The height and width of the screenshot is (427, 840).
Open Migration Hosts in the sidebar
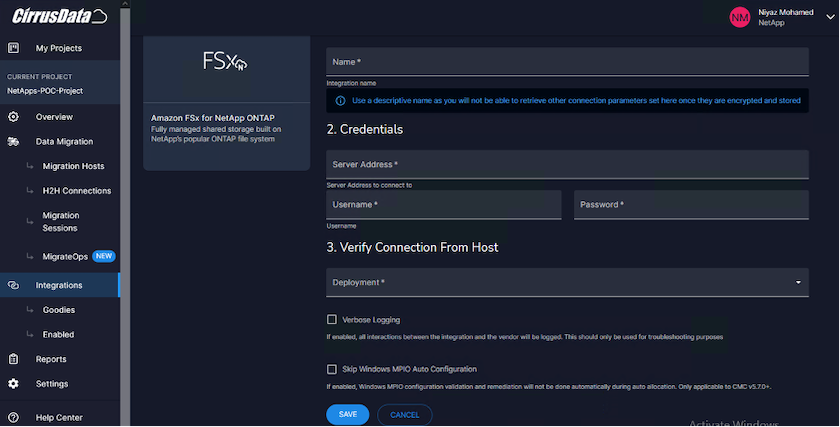coord(73,166)
